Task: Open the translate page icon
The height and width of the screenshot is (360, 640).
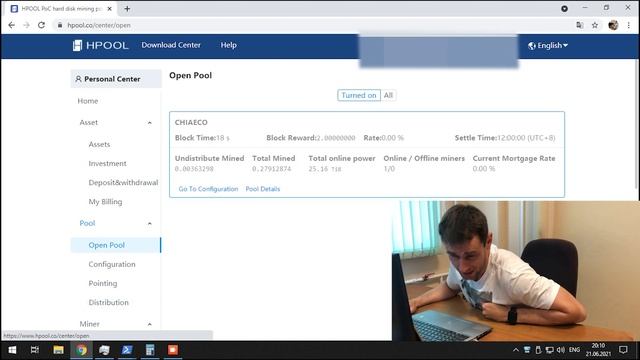Action: click(580, 25)
